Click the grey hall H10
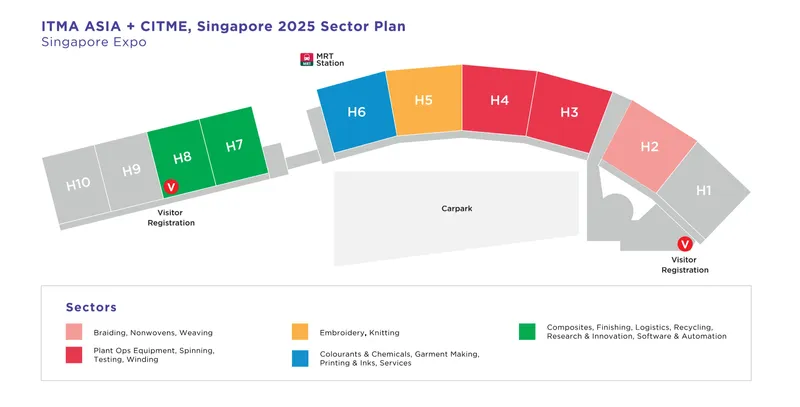The image size is (800, 407). [78, 184]
